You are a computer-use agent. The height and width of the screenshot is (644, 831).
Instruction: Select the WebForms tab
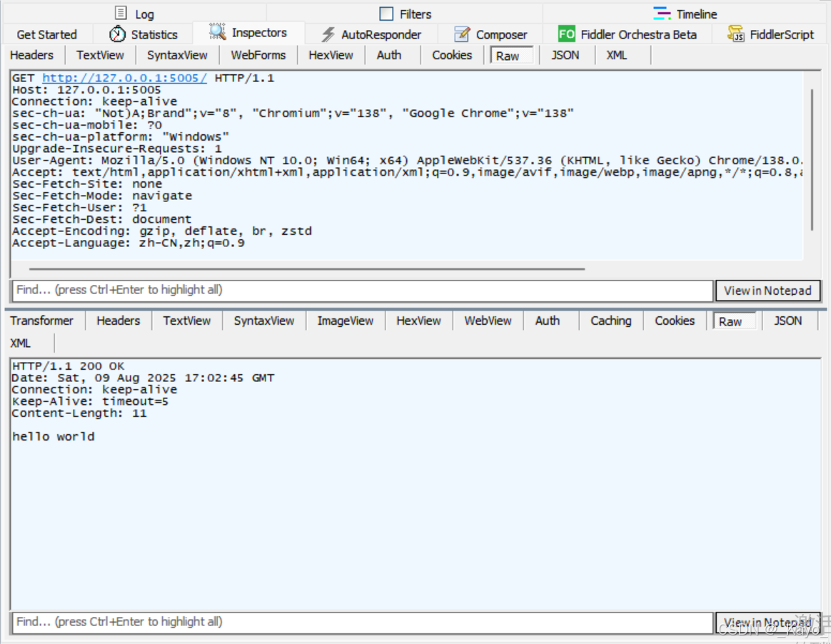pos(258,55)
